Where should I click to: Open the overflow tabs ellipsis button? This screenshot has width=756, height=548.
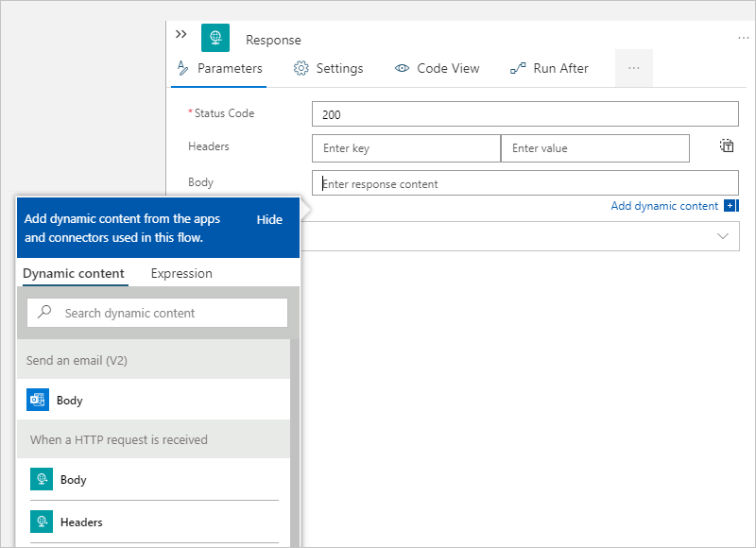coord(633,68)
